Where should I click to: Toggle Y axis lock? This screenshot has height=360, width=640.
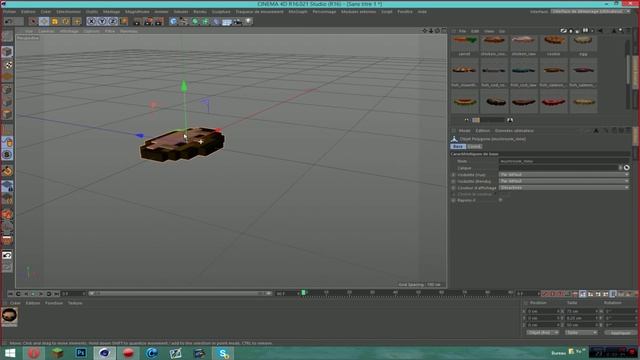[102, 21]
